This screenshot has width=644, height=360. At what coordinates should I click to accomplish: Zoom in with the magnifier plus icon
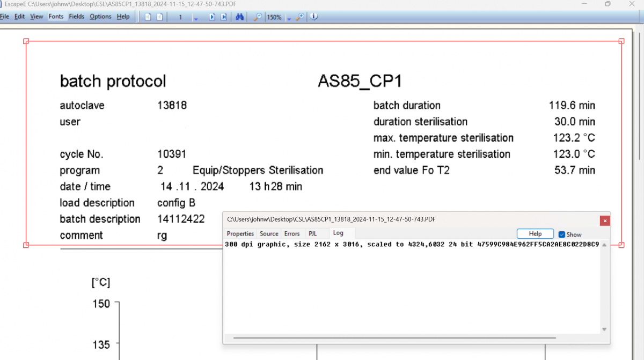(x=299, y=17)
